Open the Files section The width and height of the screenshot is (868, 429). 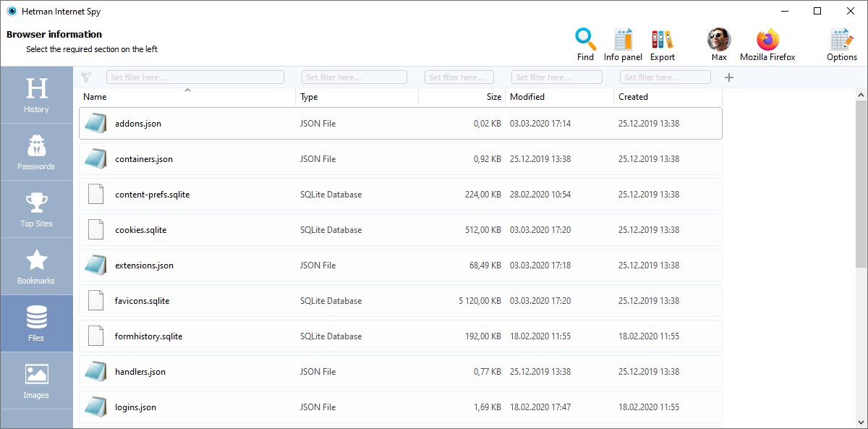click(36, 323)
